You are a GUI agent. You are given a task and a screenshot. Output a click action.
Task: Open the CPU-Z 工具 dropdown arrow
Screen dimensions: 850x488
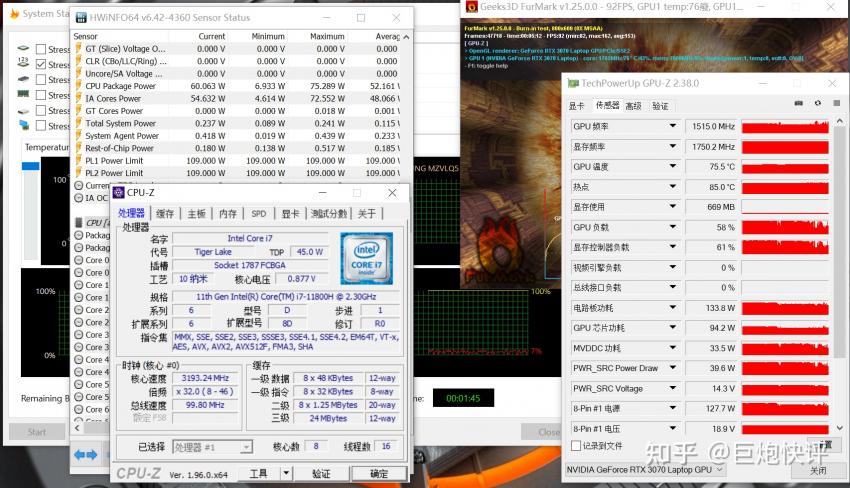point(286,473)
